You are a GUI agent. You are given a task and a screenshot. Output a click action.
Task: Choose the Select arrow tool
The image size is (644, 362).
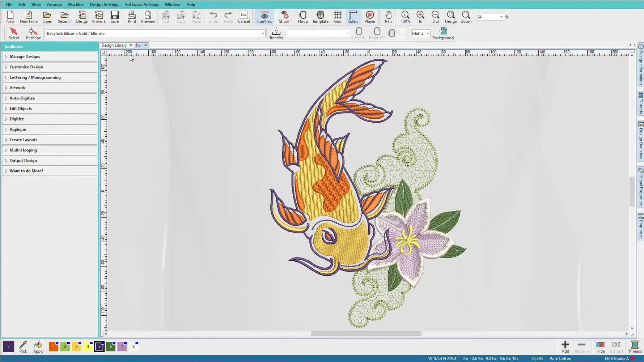tap(14, 33)
